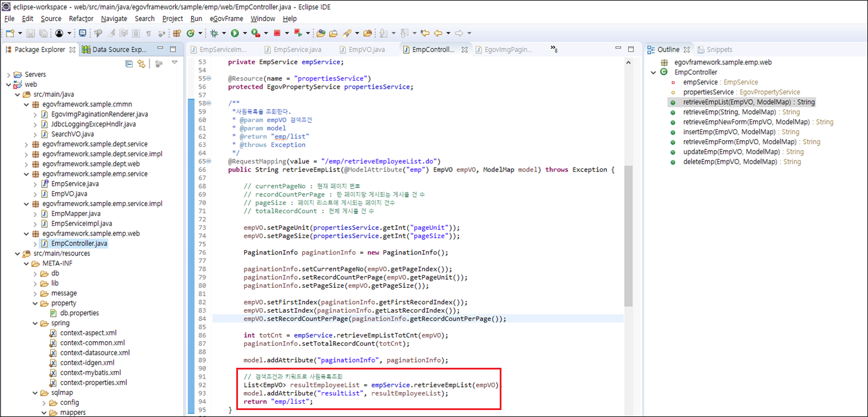Click the editor vertical scrollbar

628,237
